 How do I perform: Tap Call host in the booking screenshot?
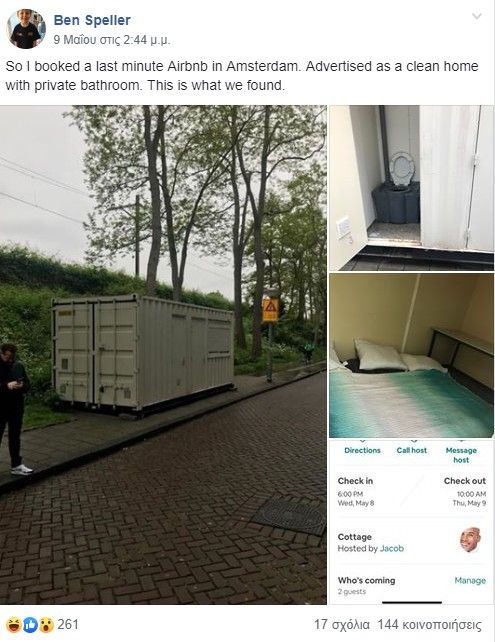coord(411,450)
